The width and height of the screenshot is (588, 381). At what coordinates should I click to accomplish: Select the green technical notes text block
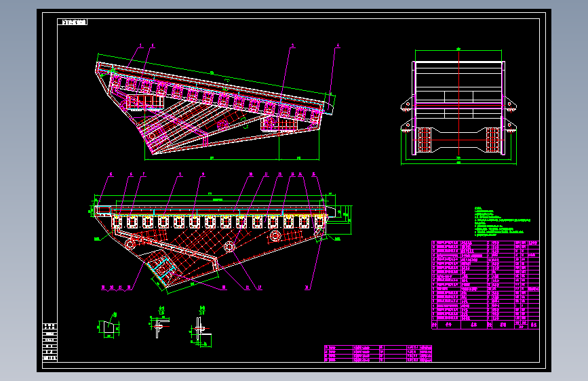tap(503, 222)
